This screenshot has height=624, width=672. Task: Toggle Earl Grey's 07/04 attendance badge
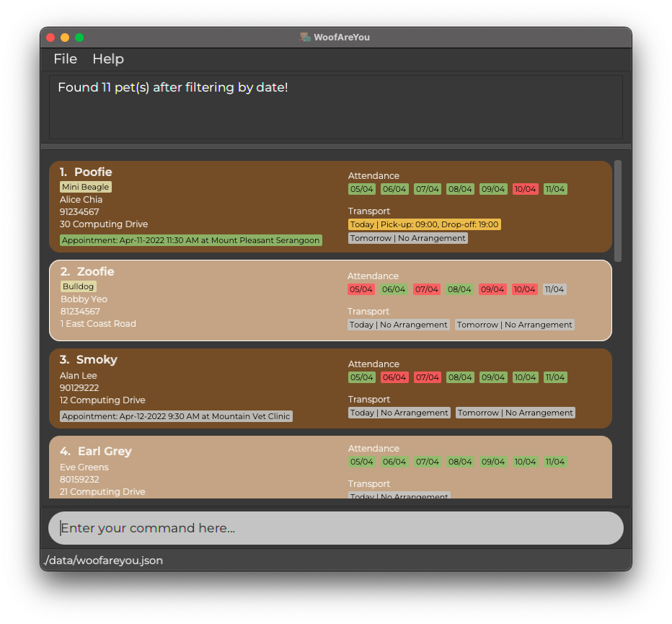(x=427, y=462)
